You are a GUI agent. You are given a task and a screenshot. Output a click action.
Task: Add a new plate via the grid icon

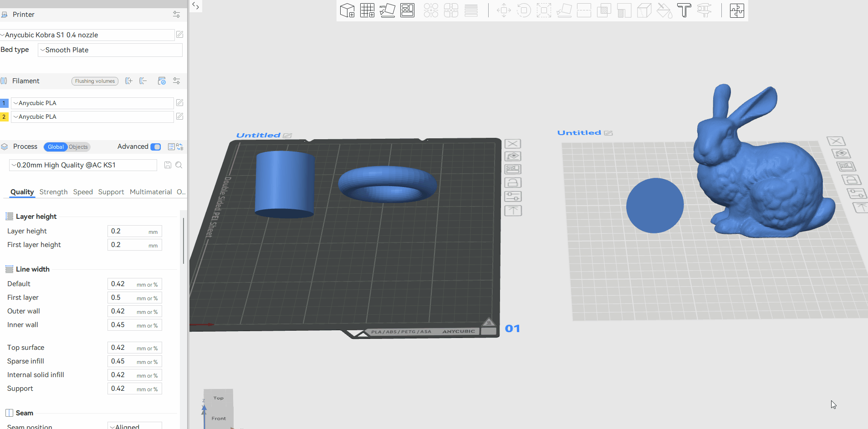367,10
